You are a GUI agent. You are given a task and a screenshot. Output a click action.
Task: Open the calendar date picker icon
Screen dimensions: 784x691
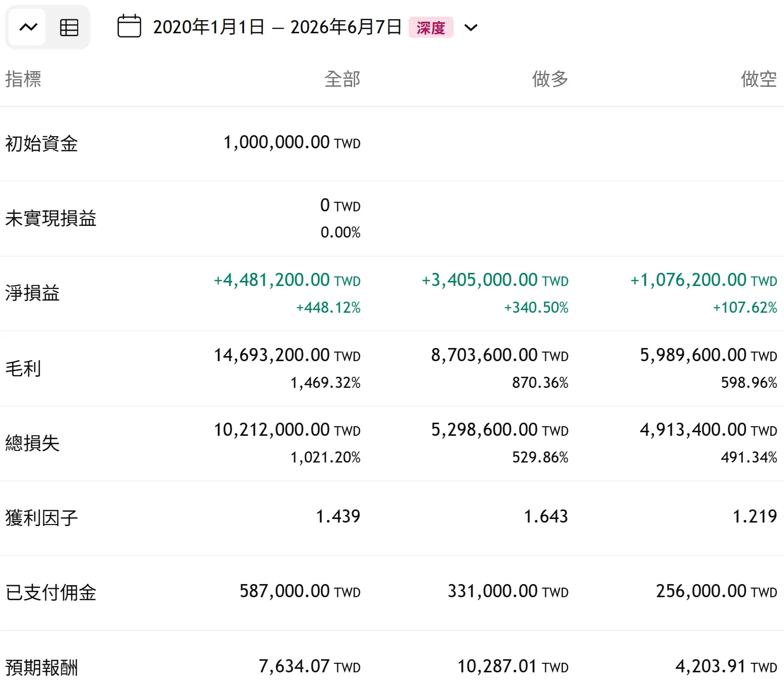[129, 26]
